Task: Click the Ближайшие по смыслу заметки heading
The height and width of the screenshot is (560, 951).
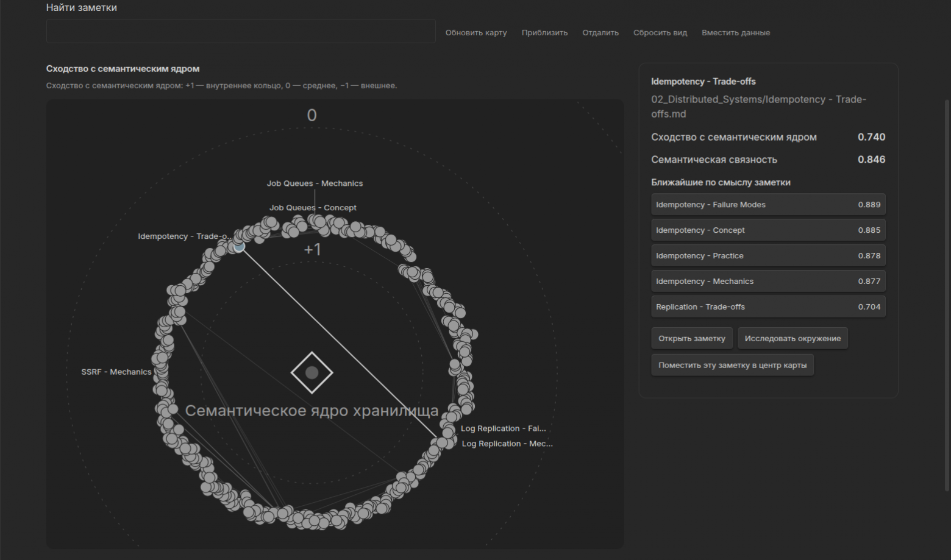Action: [x=721, y=182]
